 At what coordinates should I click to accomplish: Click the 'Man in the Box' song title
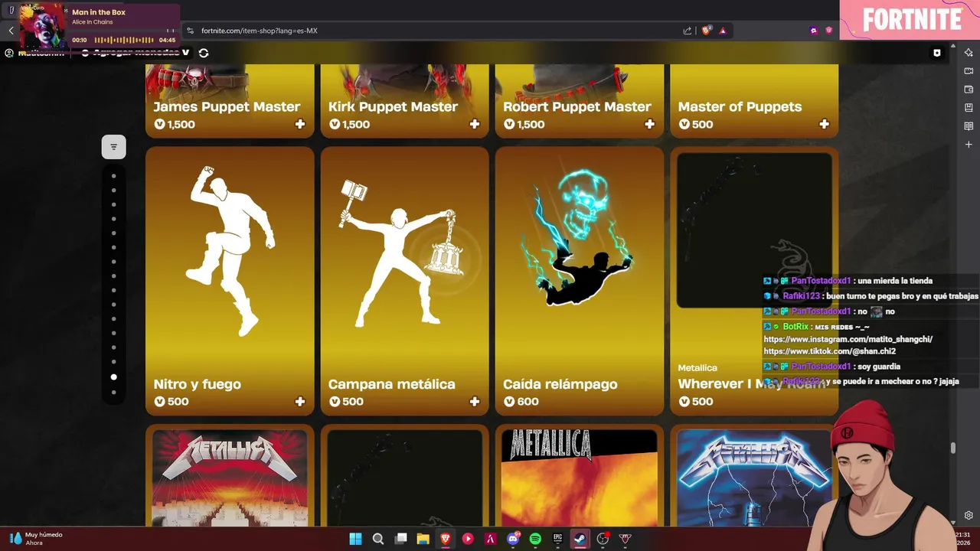click(99, 12)
